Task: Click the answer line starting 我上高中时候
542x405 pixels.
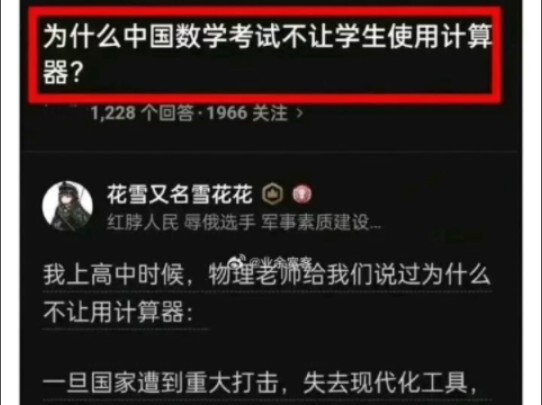Action: (x=267, y=275)
